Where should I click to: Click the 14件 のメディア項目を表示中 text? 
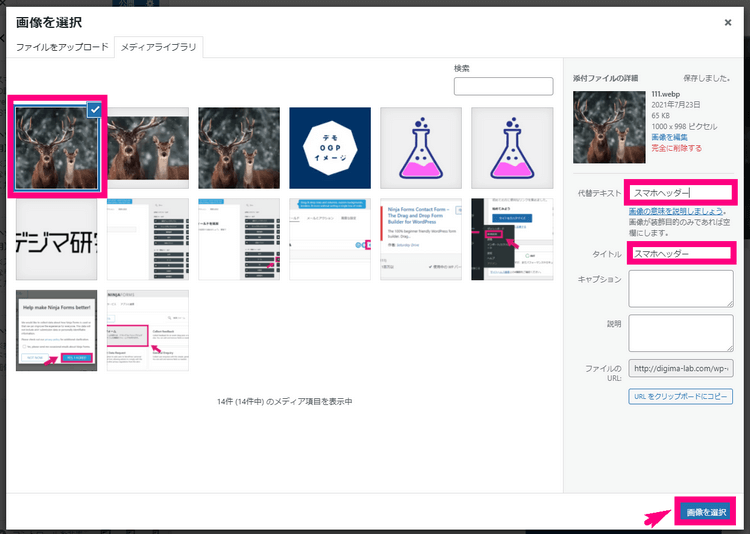pos(285,401)
